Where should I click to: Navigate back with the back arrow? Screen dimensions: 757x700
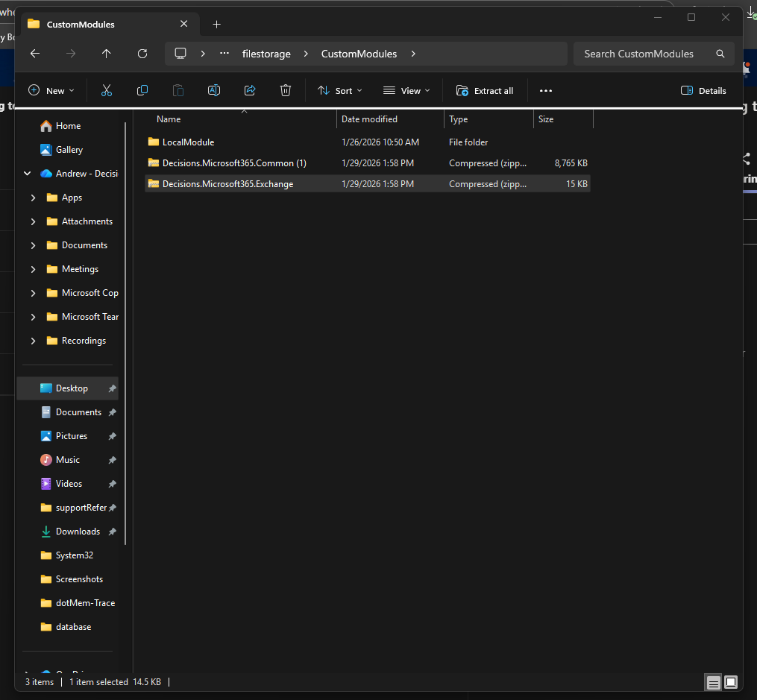(x=35, y=54)
